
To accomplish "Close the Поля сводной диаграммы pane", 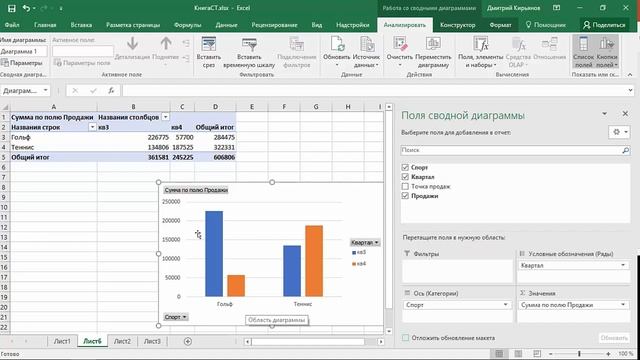I will pyautogui.click(x=625, y=114).
